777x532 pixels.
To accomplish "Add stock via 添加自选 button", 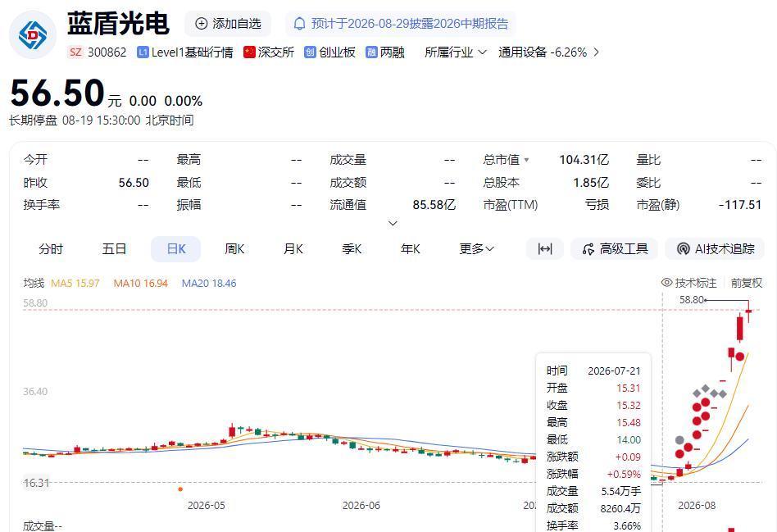I will [228, 24].
